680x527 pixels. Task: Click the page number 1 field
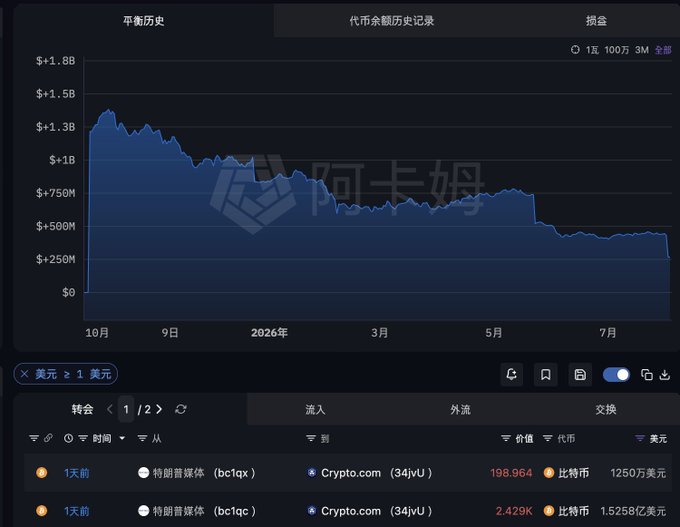126,409
